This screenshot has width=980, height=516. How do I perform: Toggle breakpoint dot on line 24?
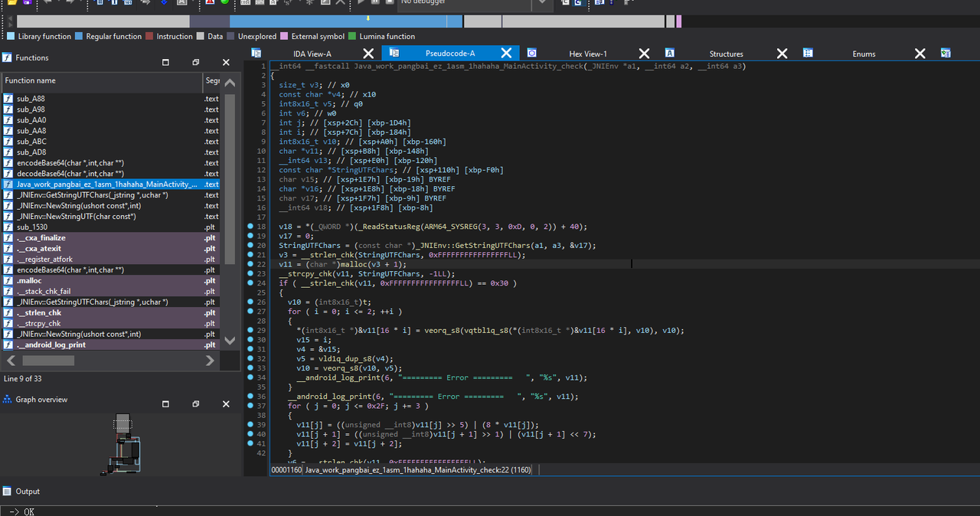(x=250, y=283)
